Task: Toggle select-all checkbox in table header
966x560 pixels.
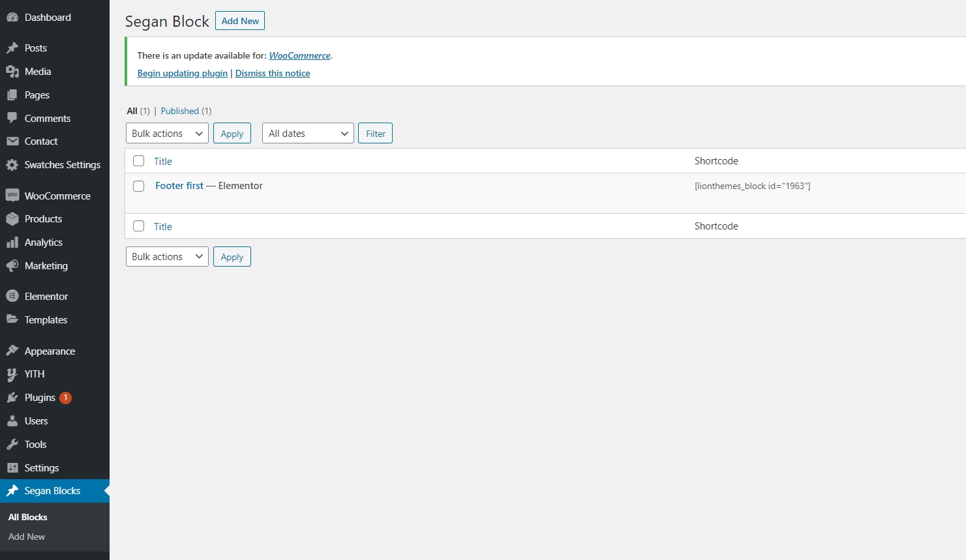Action: 138,161
